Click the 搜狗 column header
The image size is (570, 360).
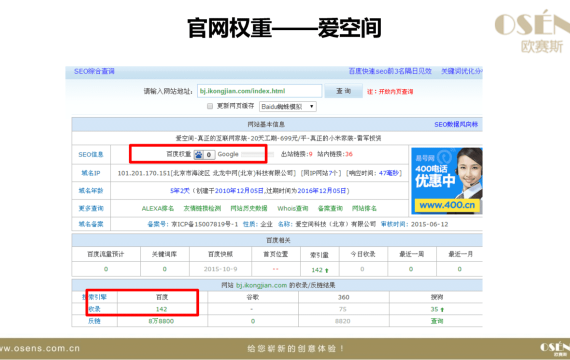click(437, 297)
